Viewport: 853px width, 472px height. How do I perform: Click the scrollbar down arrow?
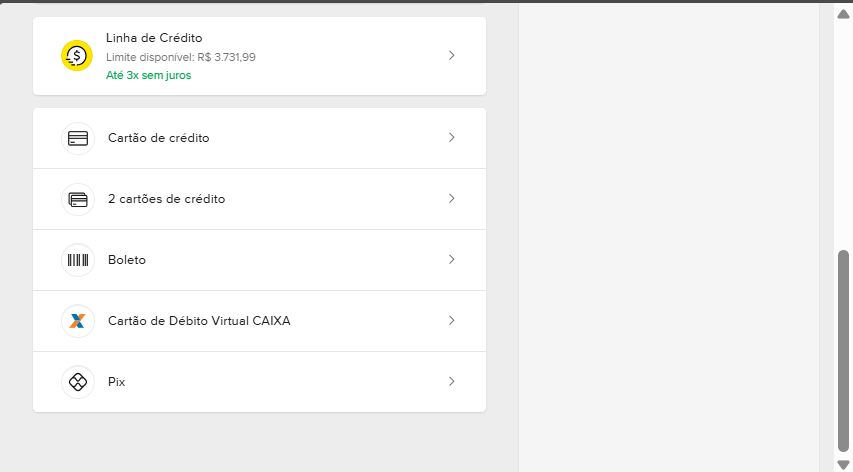tap(843, 464)
